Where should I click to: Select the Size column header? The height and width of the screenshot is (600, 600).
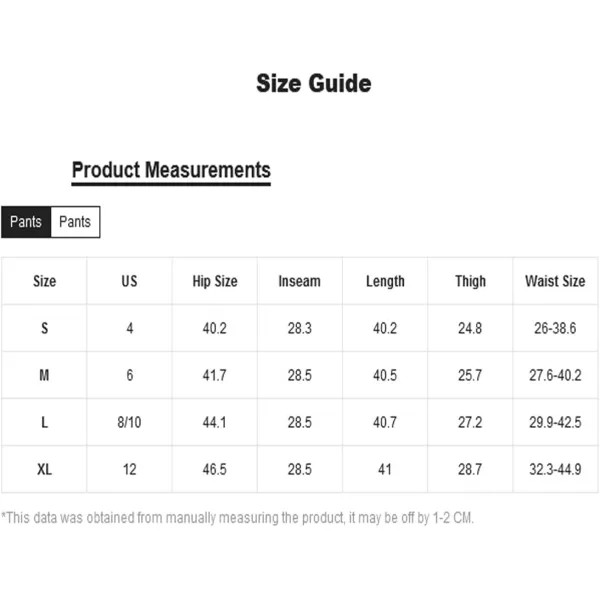44,281
